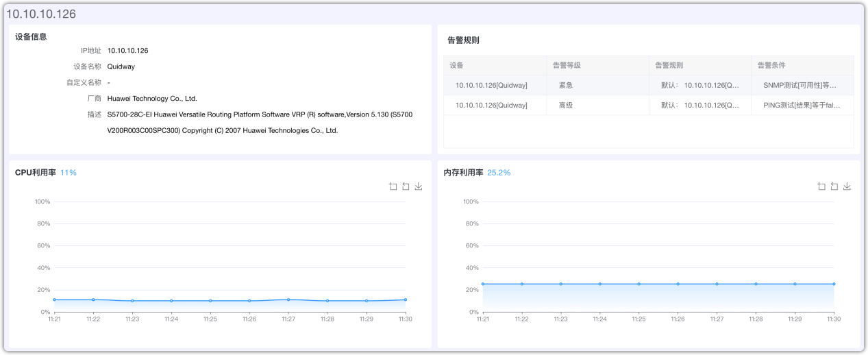
Task: Open the PING测试[结果] condition cell
Action: (801, 106)
